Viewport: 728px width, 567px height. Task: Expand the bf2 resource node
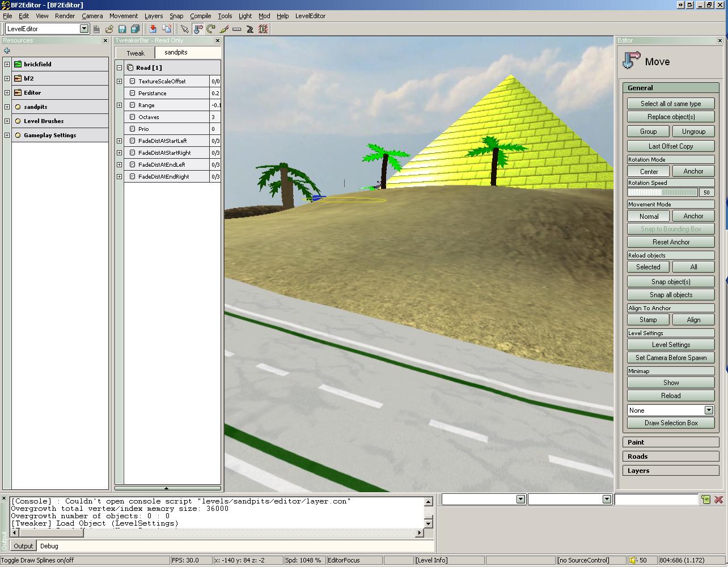7,78
